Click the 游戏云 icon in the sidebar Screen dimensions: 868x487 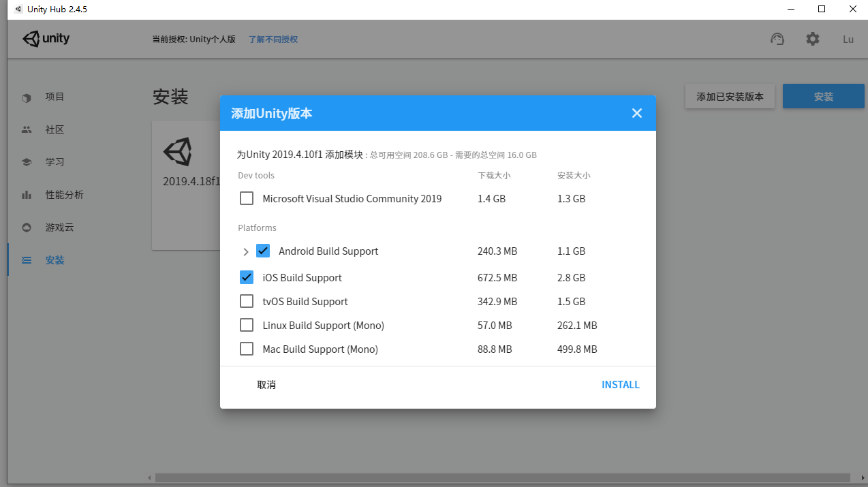click(27, 227)
